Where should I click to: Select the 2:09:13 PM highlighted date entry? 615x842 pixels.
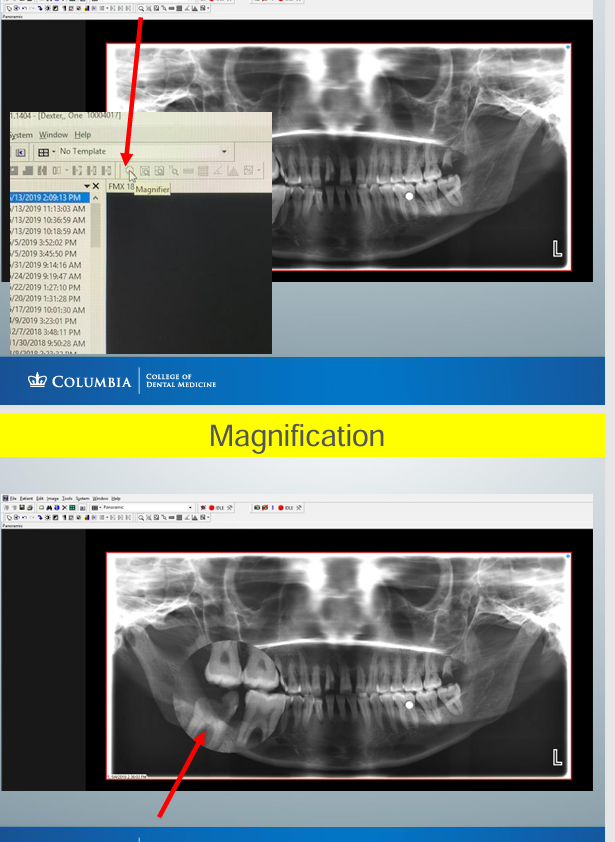pos(50,198)
